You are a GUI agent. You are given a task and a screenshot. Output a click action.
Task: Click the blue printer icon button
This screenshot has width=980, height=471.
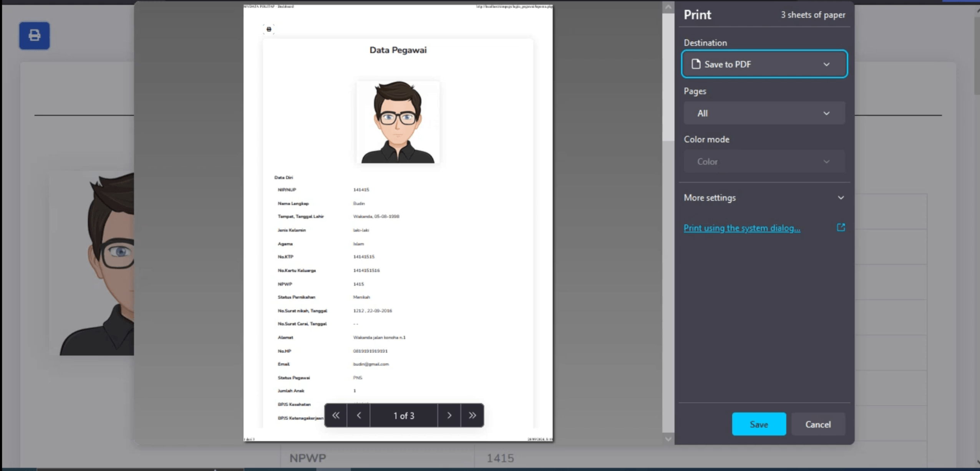tap(34, 35)
